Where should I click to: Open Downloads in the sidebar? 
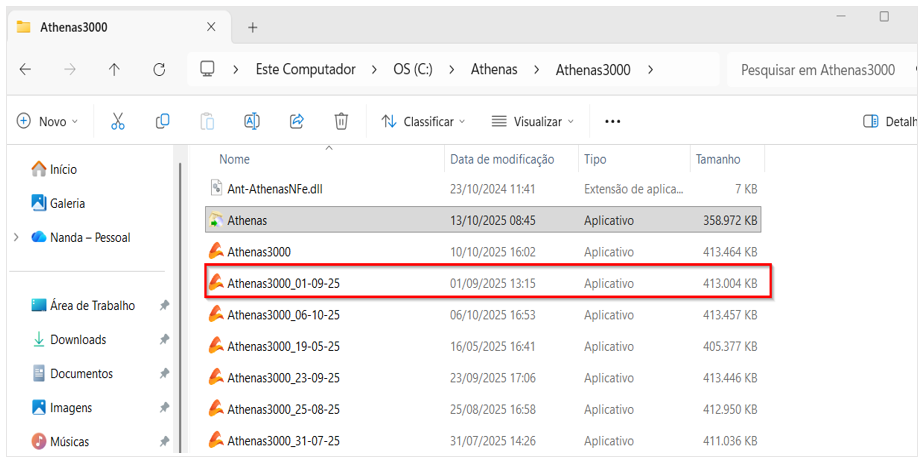78,340
